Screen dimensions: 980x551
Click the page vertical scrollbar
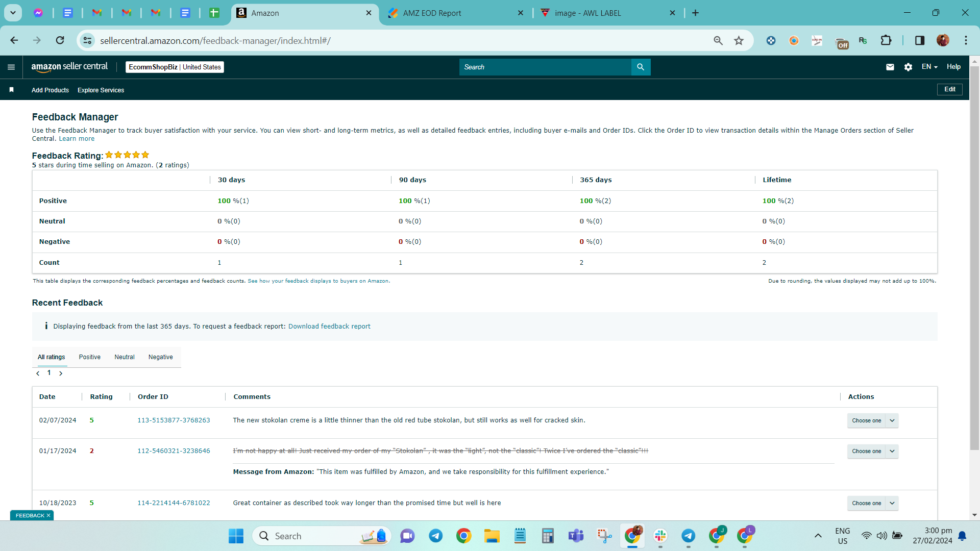coord(974,258)
